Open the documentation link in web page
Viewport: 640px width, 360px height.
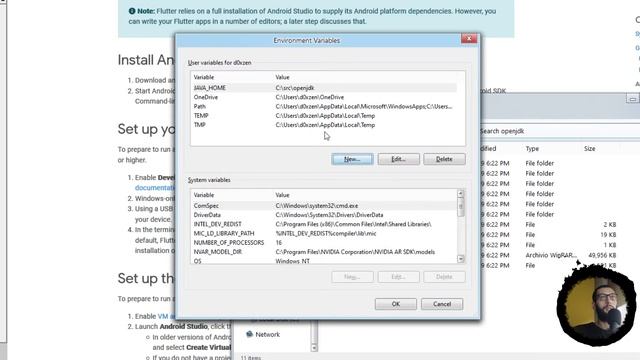click(155, 188)
